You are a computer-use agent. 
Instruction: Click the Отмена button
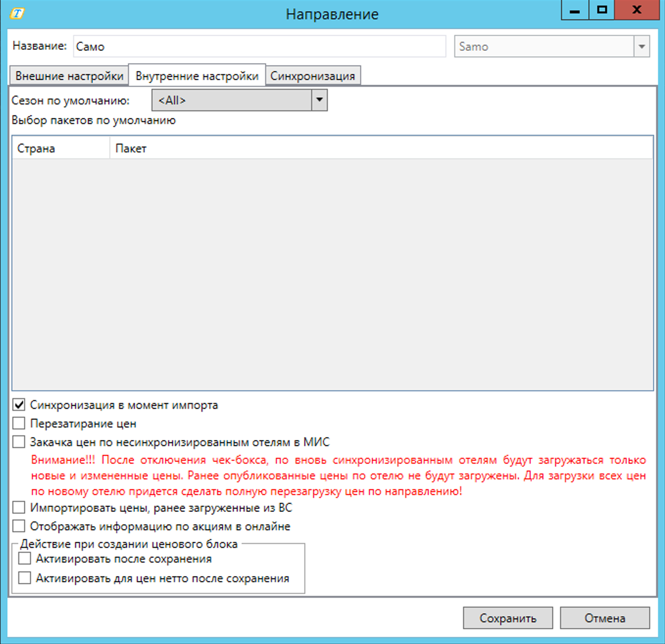point(604,618)
